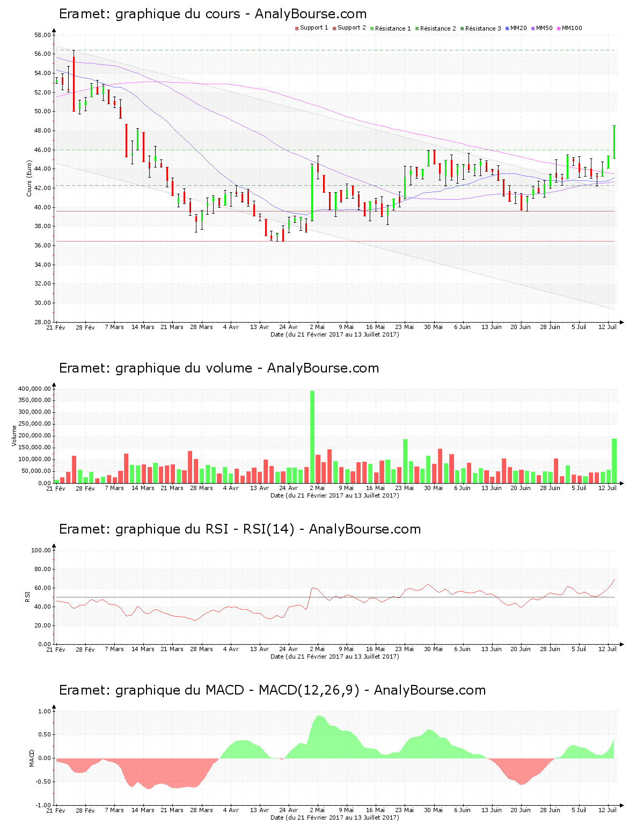Select the 'Support 2' legend label

tap(352, 28)
